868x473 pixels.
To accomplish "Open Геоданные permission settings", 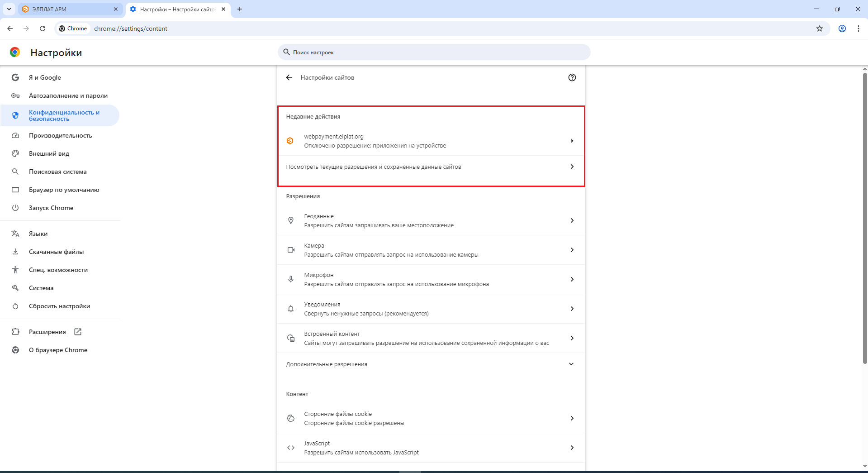I will click(x=431, y=220).
